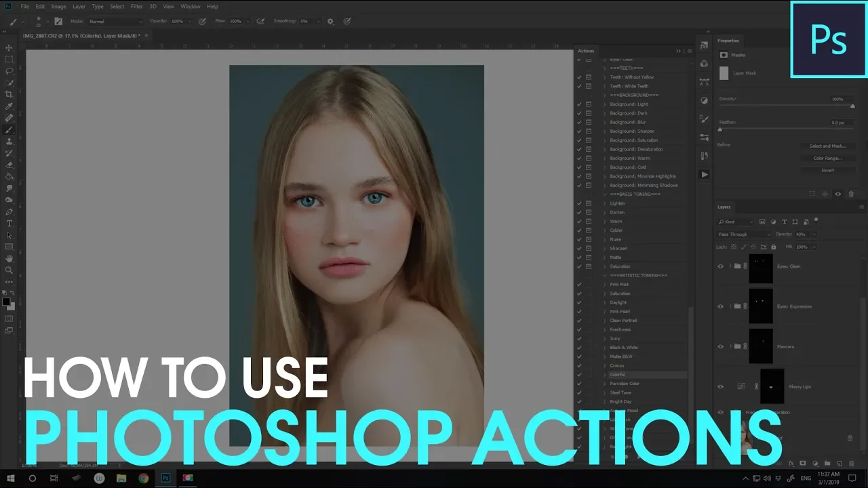This screenshot has height=488, width=868.
Task: Collapse the BASIS TONING action set
Action: point(605,195)
